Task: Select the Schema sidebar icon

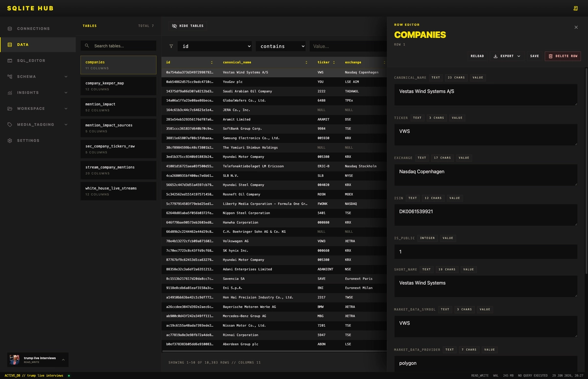Action: point(10,76)
